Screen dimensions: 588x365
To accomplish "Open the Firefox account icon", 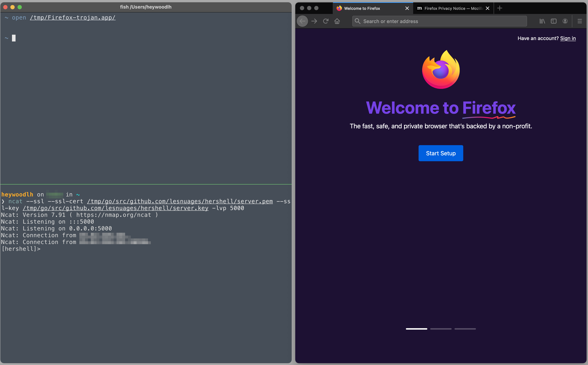I will point(565,21).
